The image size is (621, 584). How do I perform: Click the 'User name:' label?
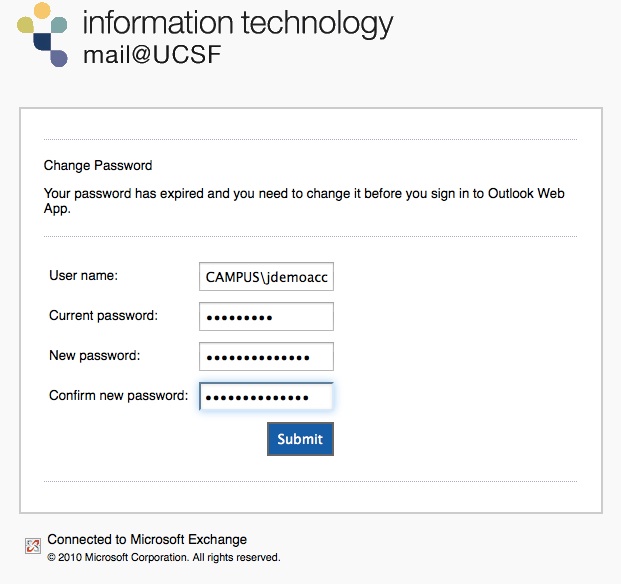pyautogui.click(x=84, y=275)
